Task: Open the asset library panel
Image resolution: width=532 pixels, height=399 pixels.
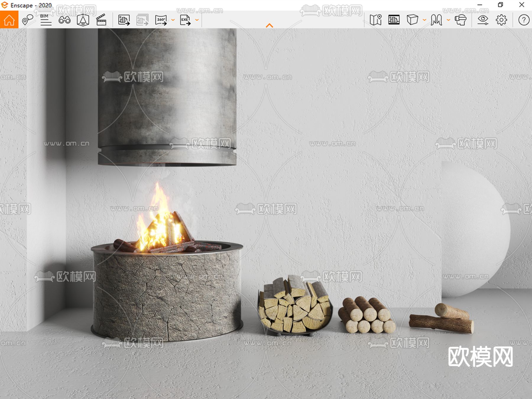Action: (x=394, y=20)
